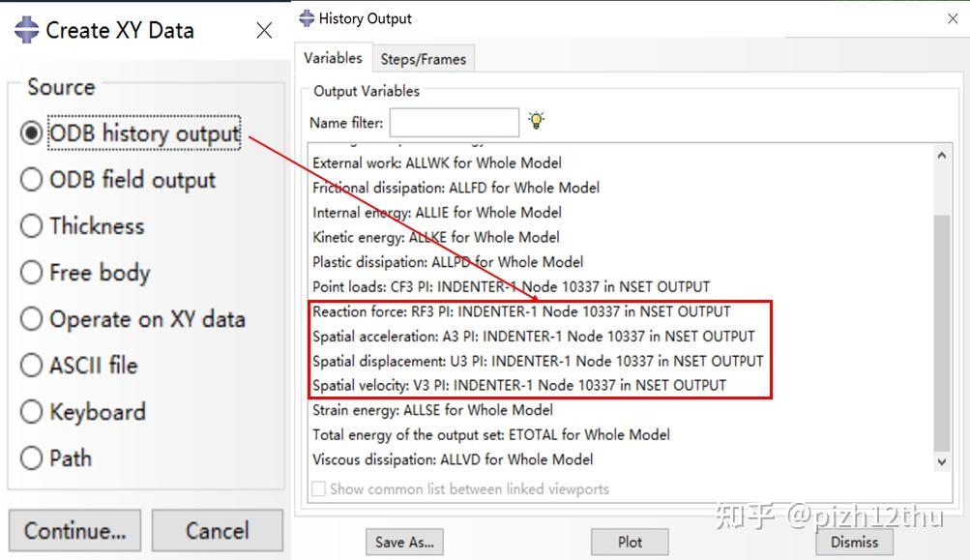The height and width of the screenshot is (560, 970).
Task: Select the ODB field output source
Action: click(x=30, y=180)
